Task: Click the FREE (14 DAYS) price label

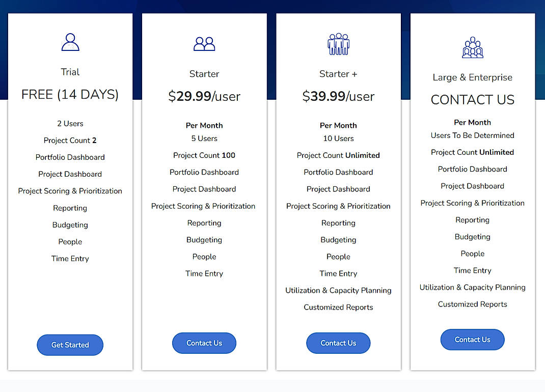Action: pos(70,94)
